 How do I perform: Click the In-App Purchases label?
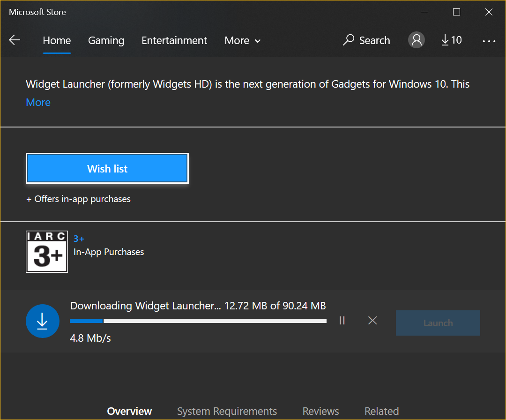pos(109,252)
